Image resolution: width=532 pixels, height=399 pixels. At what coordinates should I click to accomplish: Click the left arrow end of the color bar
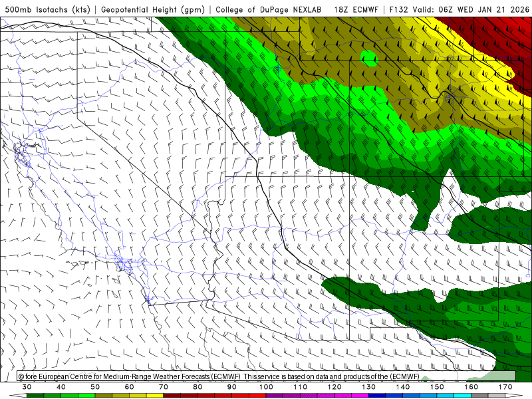(x=18, y=395)
